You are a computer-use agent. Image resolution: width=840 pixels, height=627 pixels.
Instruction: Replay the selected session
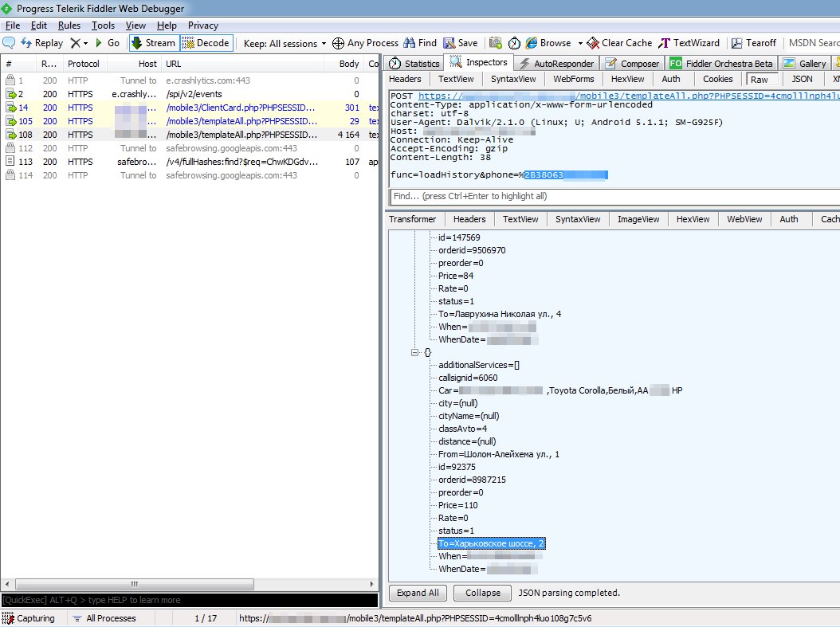click(x=42, y=43)
